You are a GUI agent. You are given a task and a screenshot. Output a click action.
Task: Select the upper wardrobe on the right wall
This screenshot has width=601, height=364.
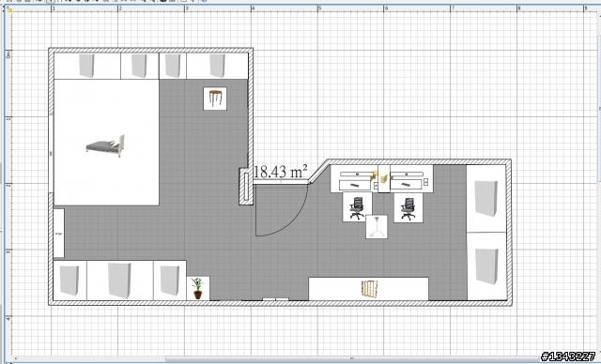pyautogui.click(x=486, y=198)
